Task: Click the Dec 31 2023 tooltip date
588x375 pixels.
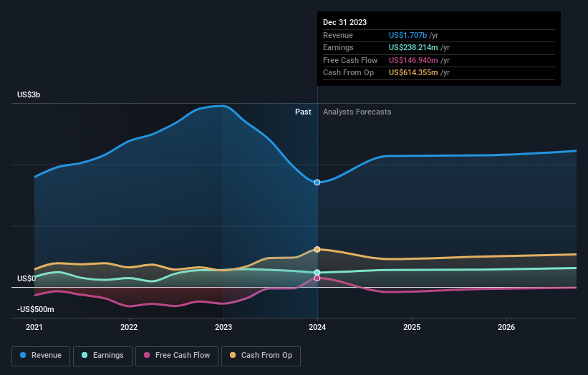Action: 344,22
